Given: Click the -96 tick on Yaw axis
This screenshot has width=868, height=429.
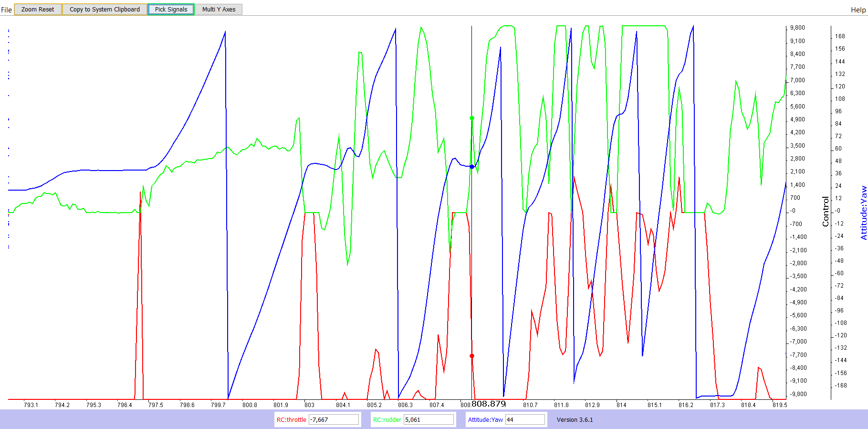Looking at the screenshot, I should pyautogui.click(x=839, y=311).
